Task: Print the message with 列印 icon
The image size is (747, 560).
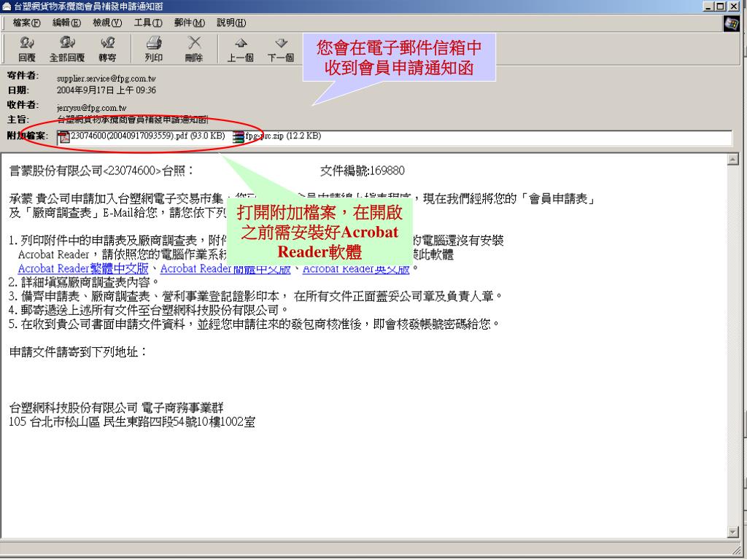Action: [153, 49]
